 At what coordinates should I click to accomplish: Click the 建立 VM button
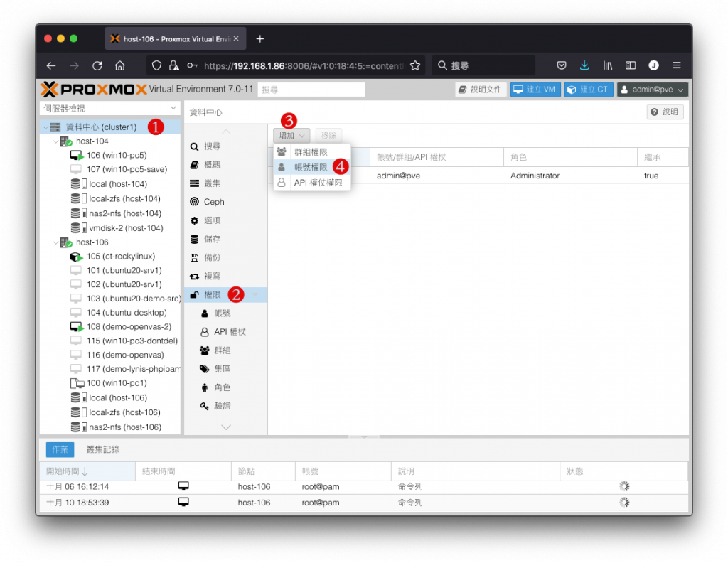click(x=535, y=90)
